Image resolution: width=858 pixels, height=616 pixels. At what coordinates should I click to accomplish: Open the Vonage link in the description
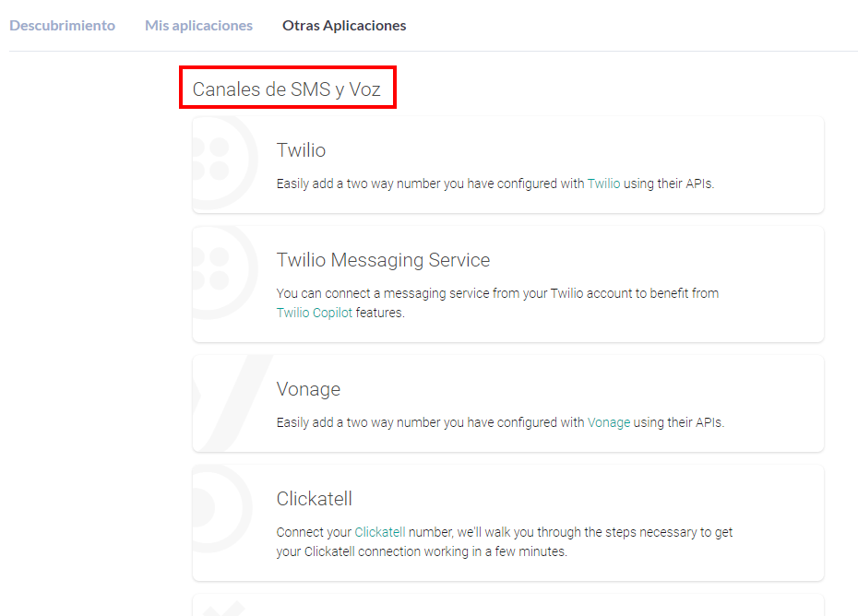pyautogui.click(x=609, y=423)
